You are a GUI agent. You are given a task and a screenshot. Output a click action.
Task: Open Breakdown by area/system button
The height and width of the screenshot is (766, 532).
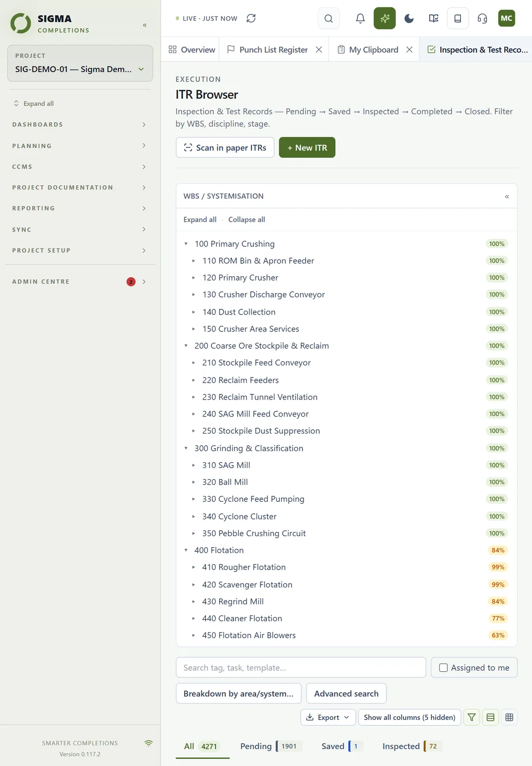coord(238,693)
